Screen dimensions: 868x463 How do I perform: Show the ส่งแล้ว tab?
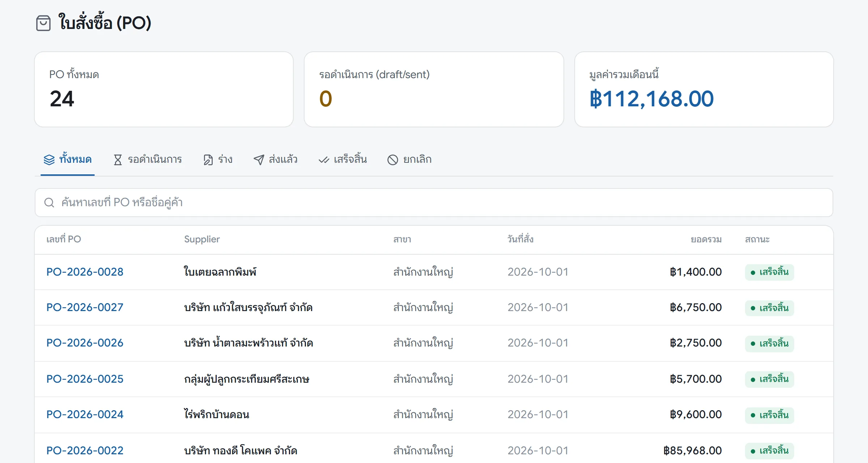tap(276, 160)
